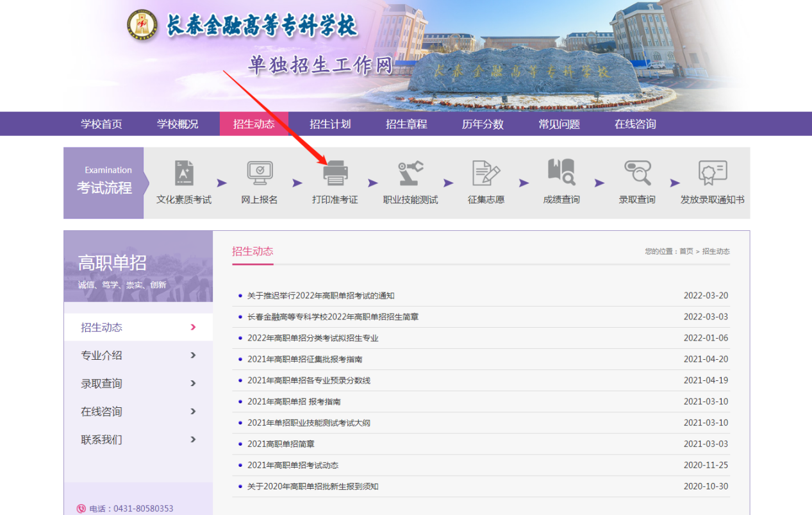Screen dimensions: 812x515
Task: Click the 单独招生工作网 banner title
Action: point(320,65)
